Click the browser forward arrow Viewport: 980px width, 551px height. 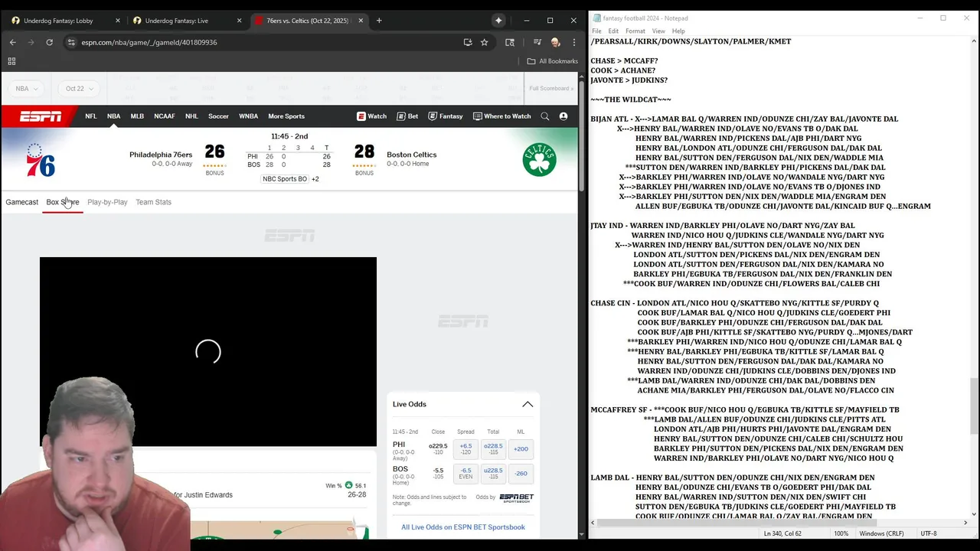(x=31, y=42)
